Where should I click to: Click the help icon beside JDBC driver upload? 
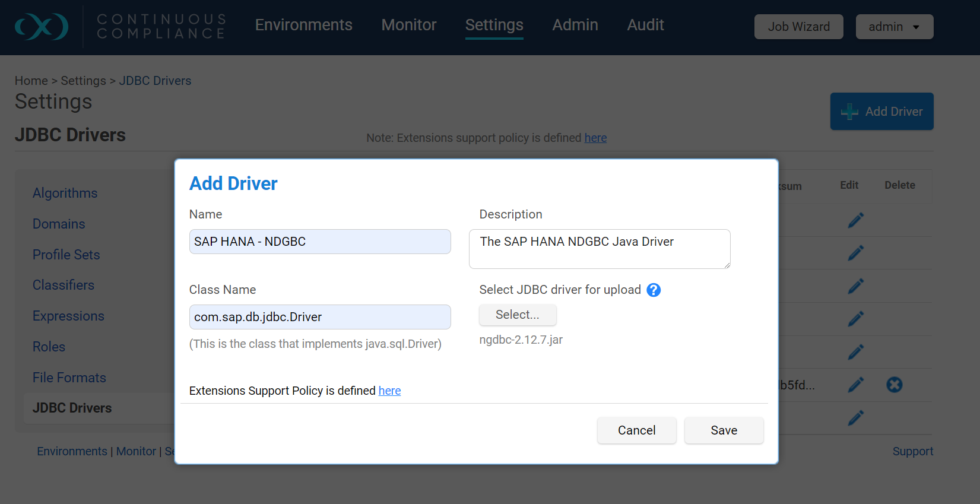click(x=654, y=290)
